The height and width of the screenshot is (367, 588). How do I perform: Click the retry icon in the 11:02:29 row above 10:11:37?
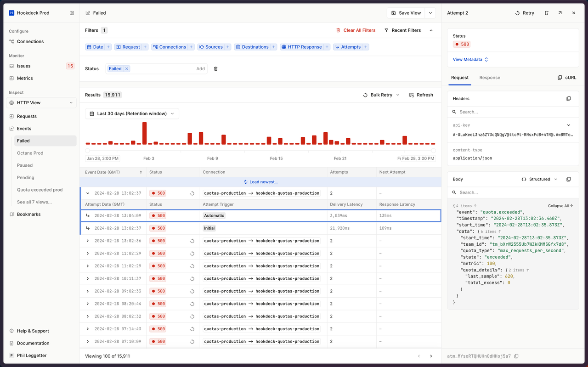click(x=192, y=266)
